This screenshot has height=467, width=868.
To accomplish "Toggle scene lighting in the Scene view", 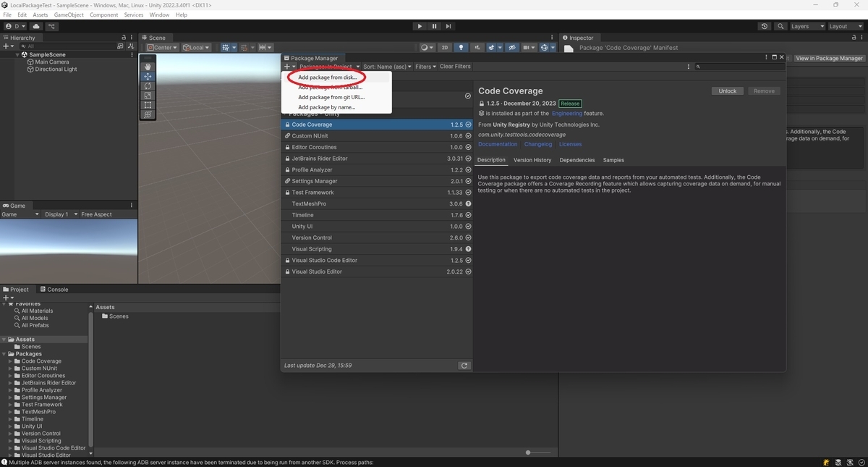I will pyautogui.click(x=461, y=47).
